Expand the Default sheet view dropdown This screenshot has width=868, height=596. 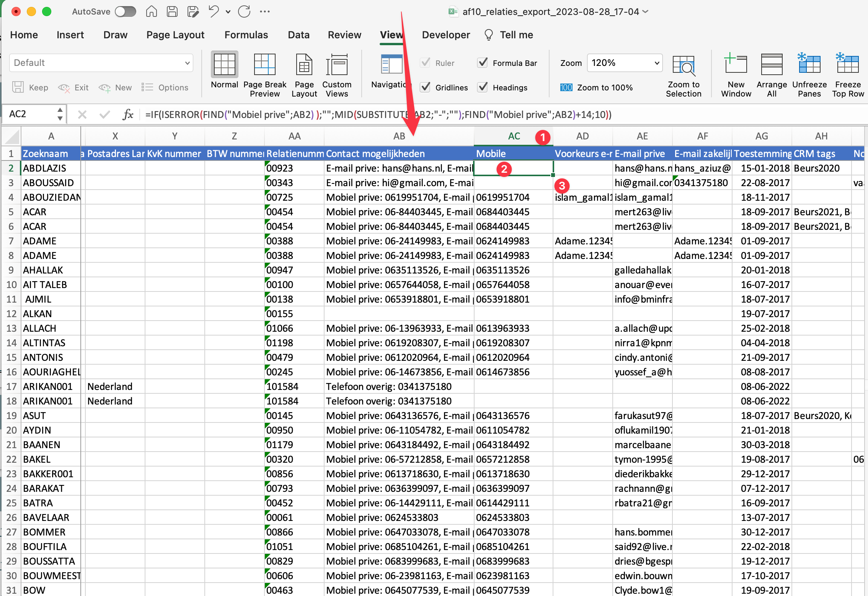coord(187,63)
